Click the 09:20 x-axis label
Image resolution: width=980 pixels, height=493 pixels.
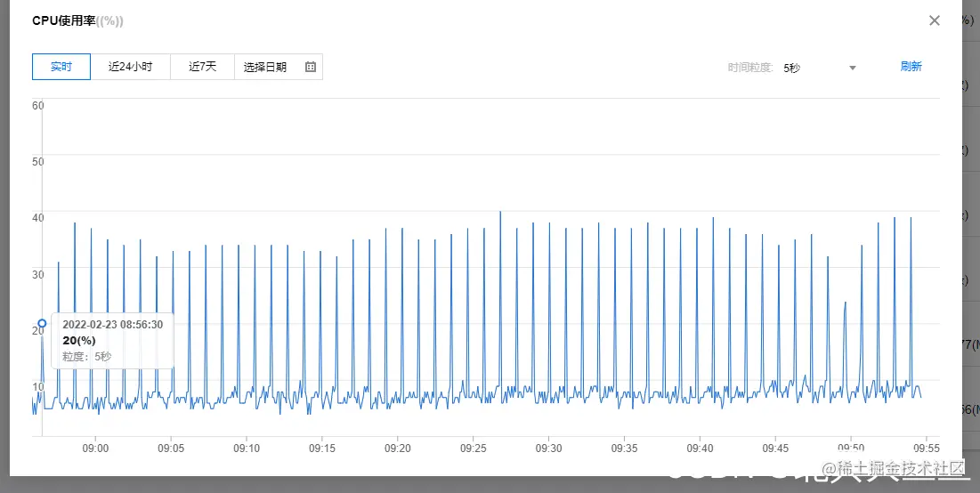tap(398, 449)
